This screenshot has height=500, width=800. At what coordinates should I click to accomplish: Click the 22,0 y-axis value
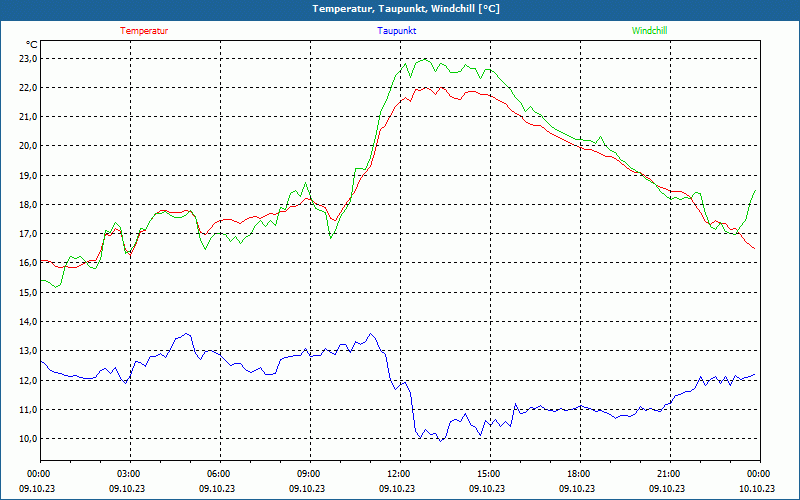coord(29,88)
